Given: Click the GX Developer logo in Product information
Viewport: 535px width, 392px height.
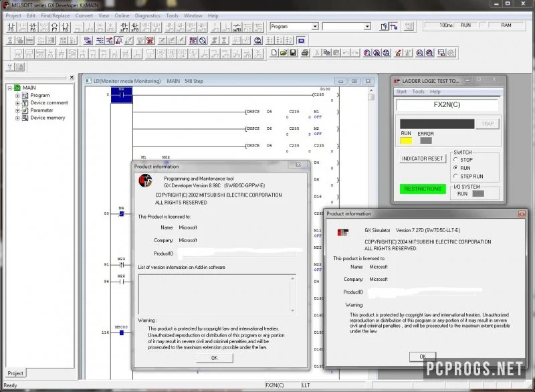Looking at the screenshot, I should point(145,181).
